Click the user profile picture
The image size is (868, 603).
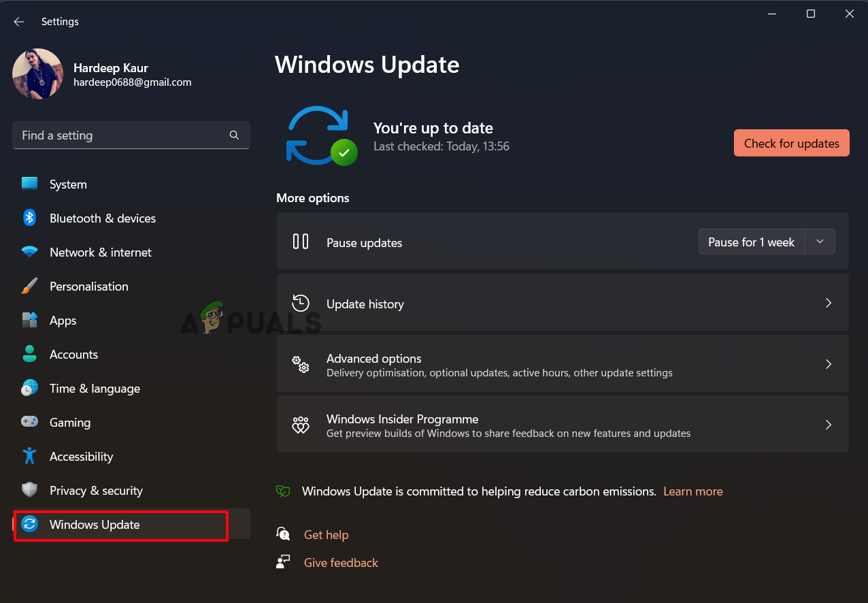click(37, 74)
